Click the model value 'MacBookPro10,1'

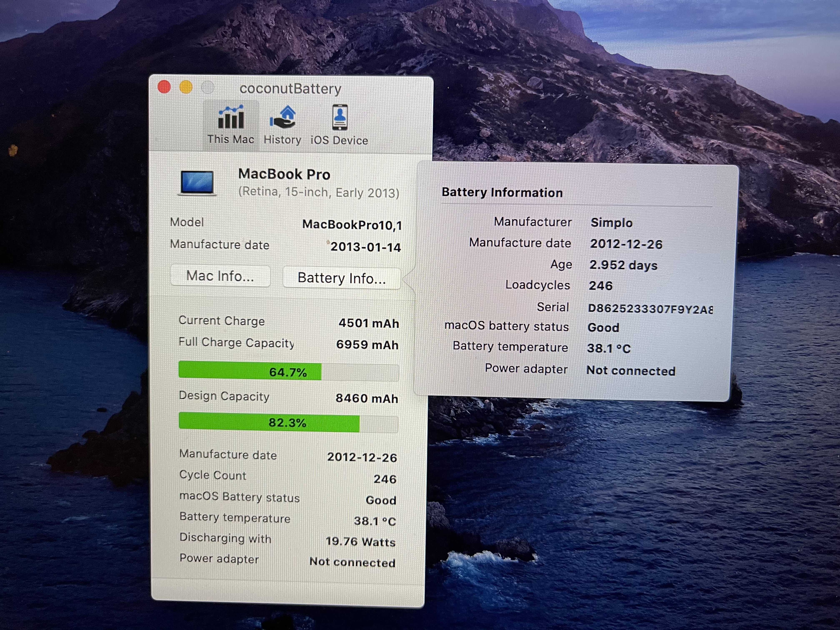[352, 225]
